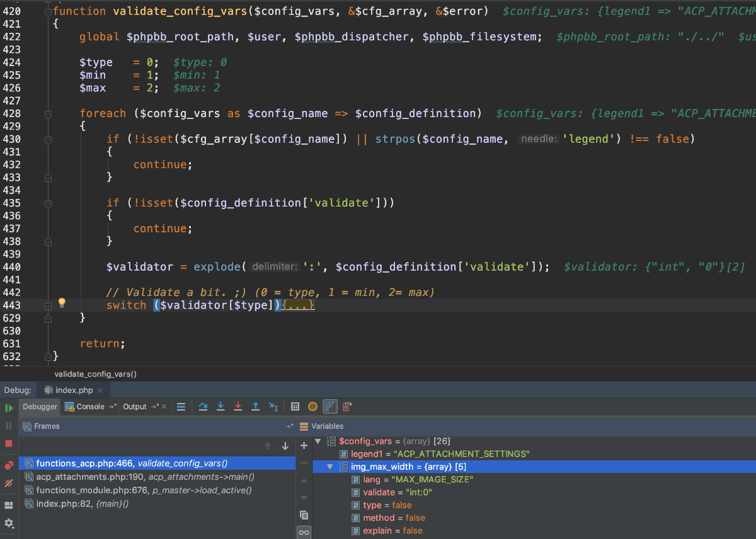Switch to the Output tab
Screen dimensions: 756x539
tap(134, 407)
